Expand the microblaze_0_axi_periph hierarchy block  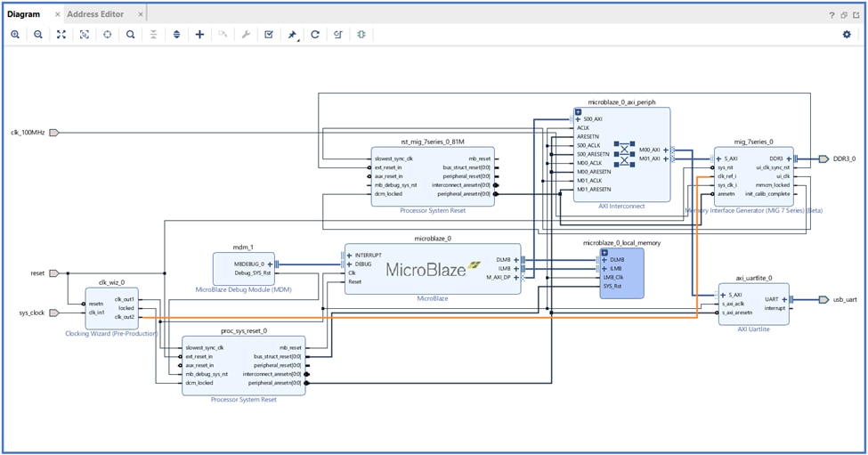point(578,112)
